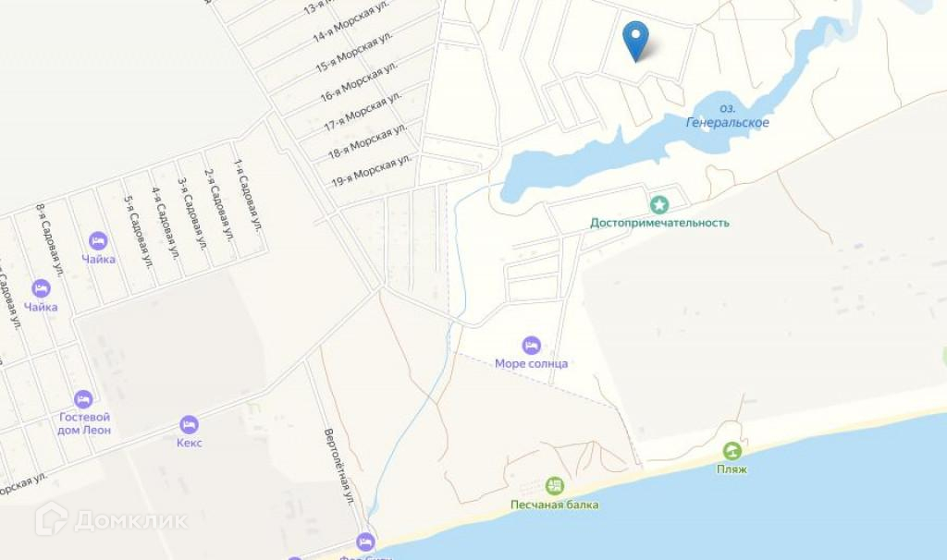Click the Домклик watermark logo
947x560 pixels.
112,519
